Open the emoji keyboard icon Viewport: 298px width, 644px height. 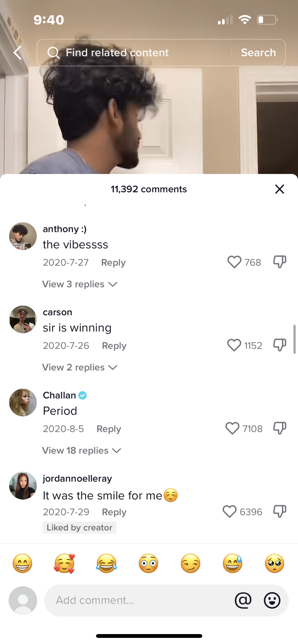pos(272,600)
